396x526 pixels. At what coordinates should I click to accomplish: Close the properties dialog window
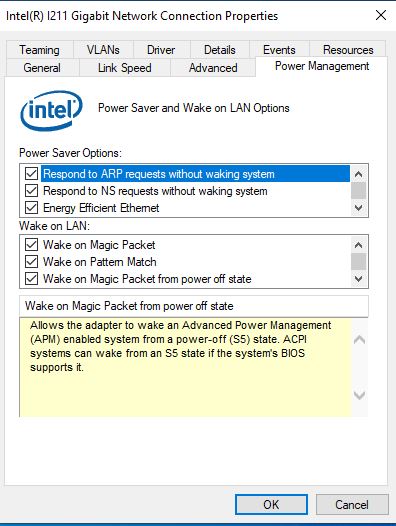pos(381,15)
